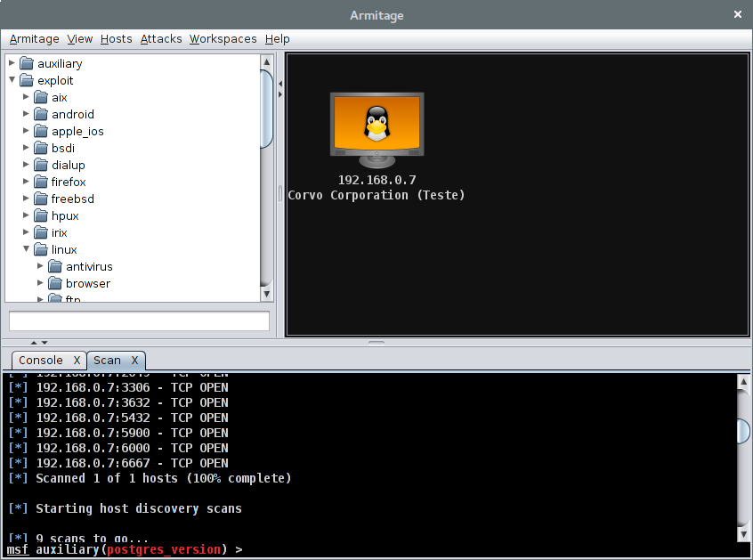Expand the dialup tree node
The height and width of the screenshot is (560, 753).
pyautogui.click(x=26, y=164)
